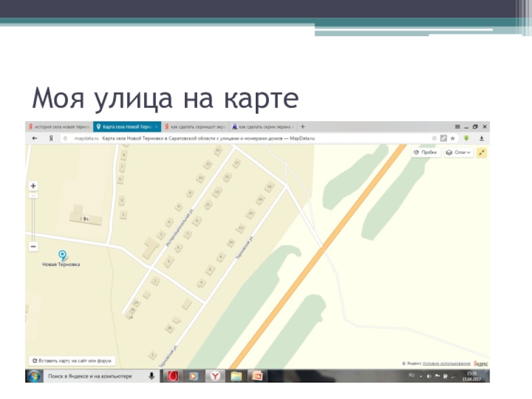Click 'Вставить карту на сайт или форум'
The image size is (532, 399).
(x=72, y=361)
